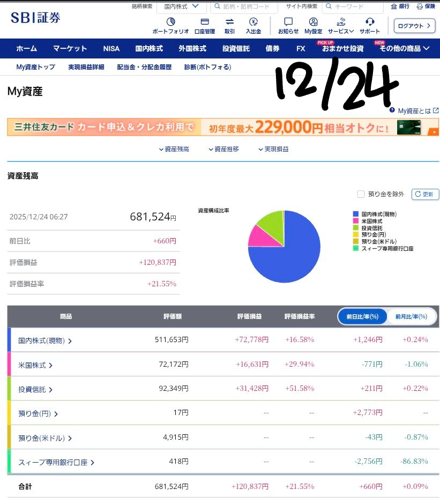Click the blue 国内株式(現物) legend swatch
The image size is (440, 504).
355,214
